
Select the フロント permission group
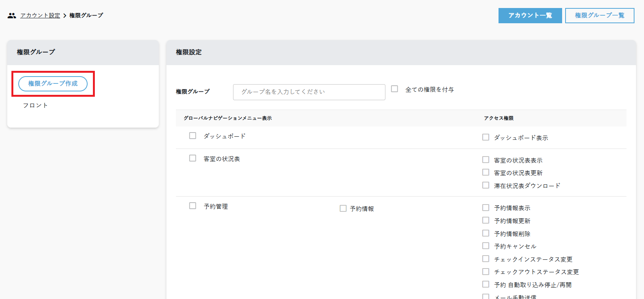(35, 106)
